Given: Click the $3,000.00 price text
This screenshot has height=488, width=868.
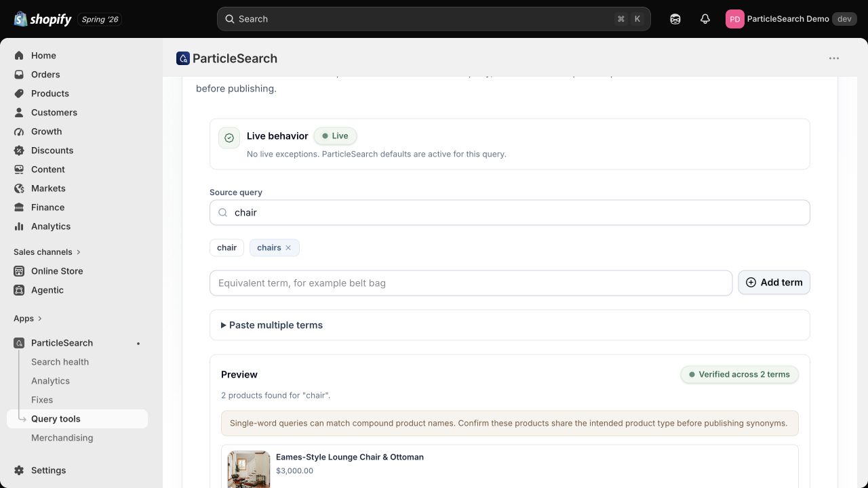Looking at the screenshot, I should coord(294,471).
